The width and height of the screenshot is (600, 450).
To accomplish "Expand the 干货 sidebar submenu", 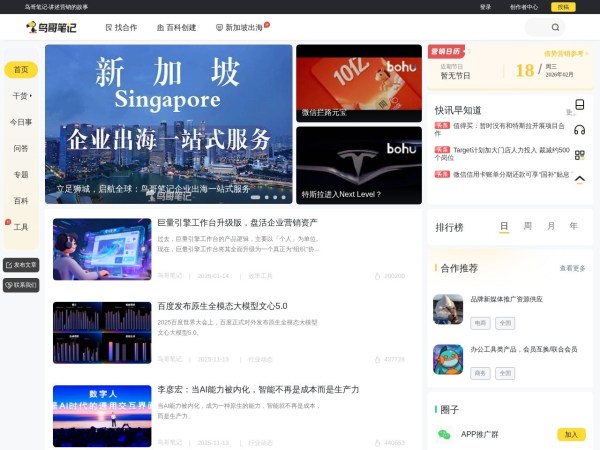I will pos(21,96).
